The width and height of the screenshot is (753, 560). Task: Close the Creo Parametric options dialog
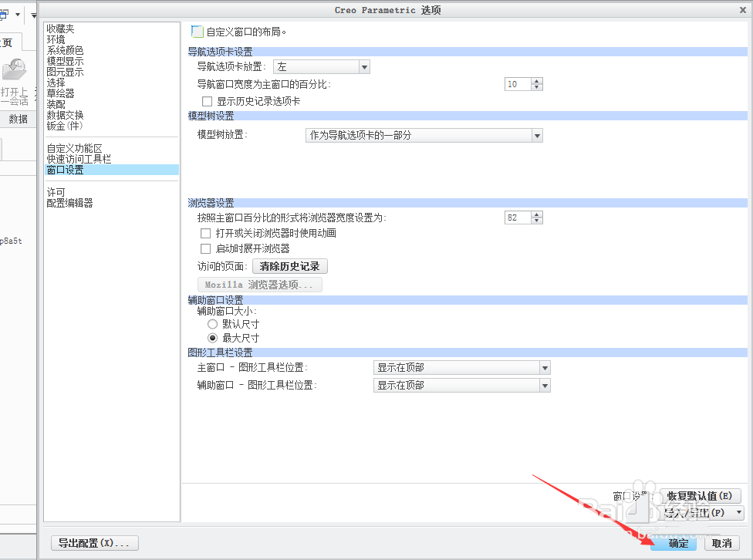(742, 9)
